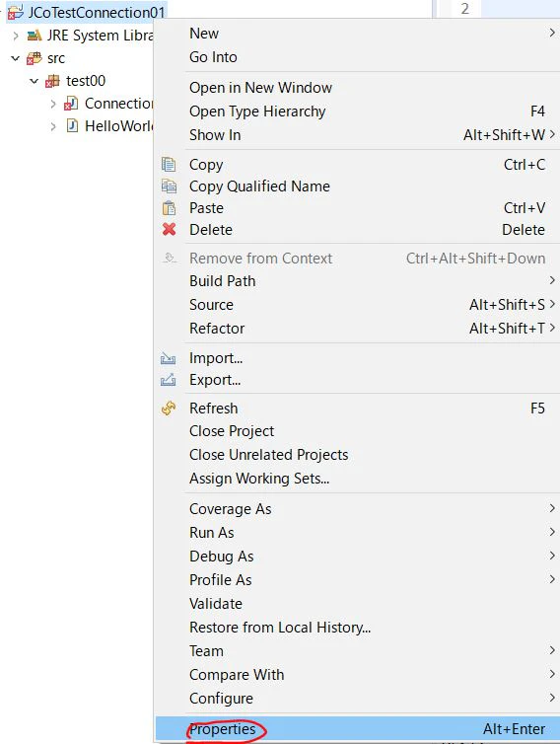Click the Connection Java file icon
The image size is (560, 744).
pos(71,104)
